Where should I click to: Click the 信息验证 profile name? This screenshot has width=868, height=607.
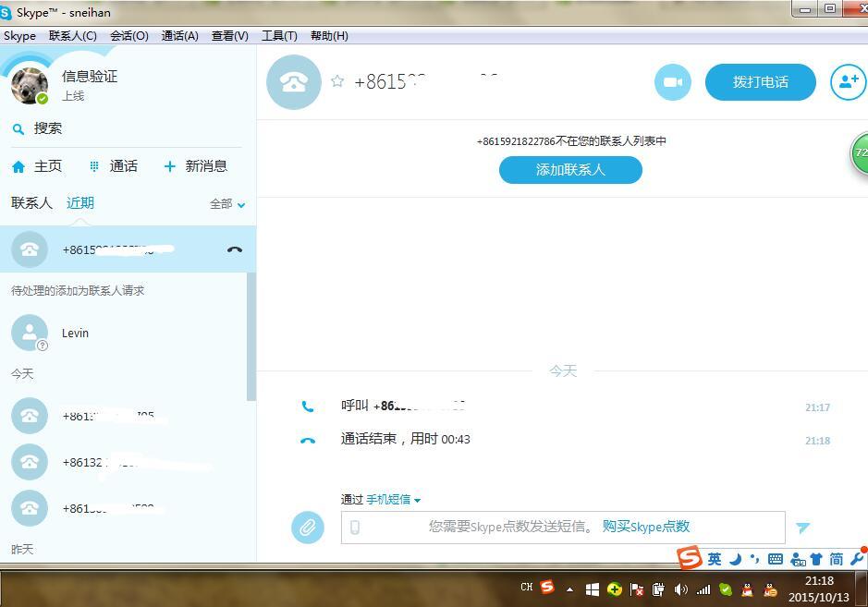pyautogui.click(x=90, y=77)
